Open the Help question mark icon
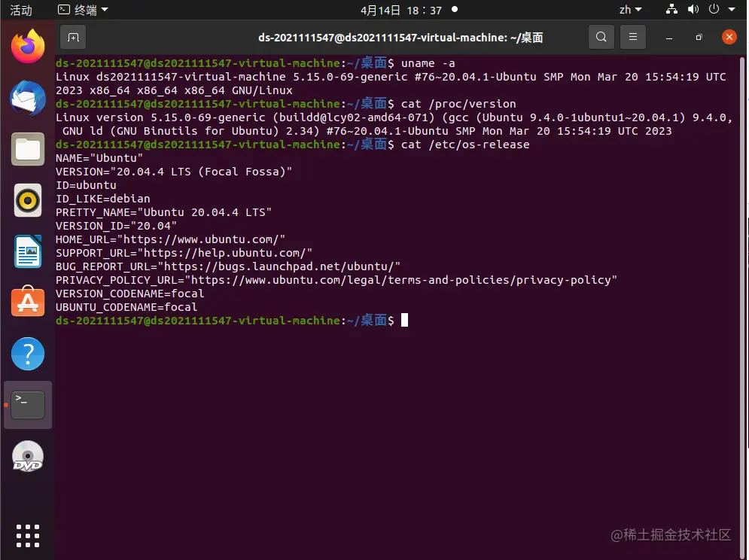This screenshot has height=560, width=749. pos(28,354)
